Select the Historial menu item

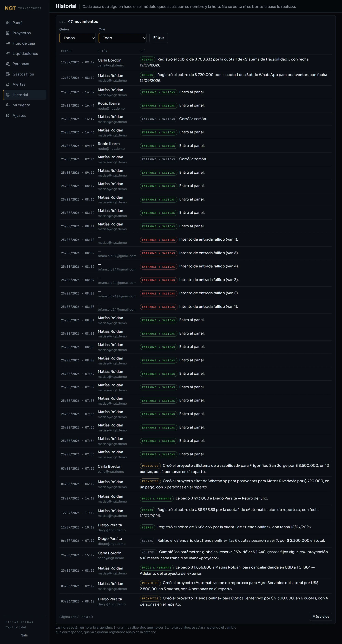24,95
